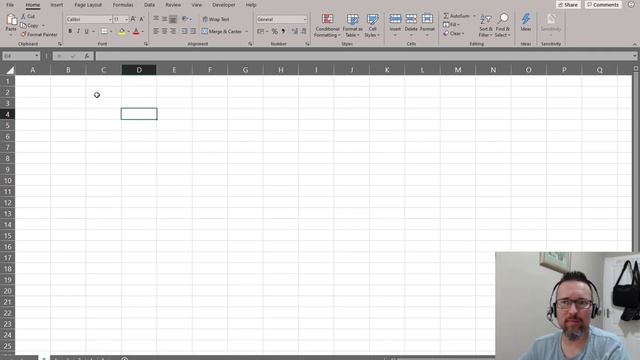Switch to the Formulas tab
Image resolution: width=640 pixels, height=360 pixels.
pyautogui.click(x=123, y=5)
